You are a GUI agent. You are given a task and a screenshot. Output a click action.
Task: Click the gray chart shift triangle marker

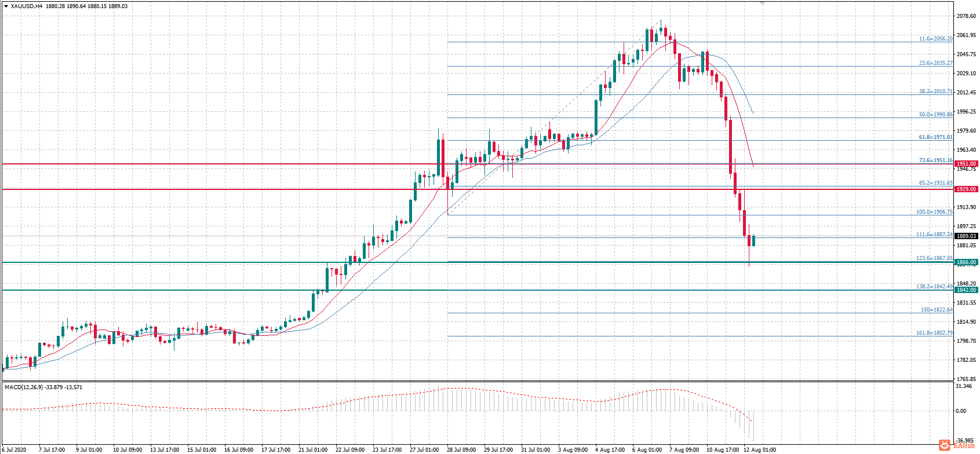[x=763, y=3]
